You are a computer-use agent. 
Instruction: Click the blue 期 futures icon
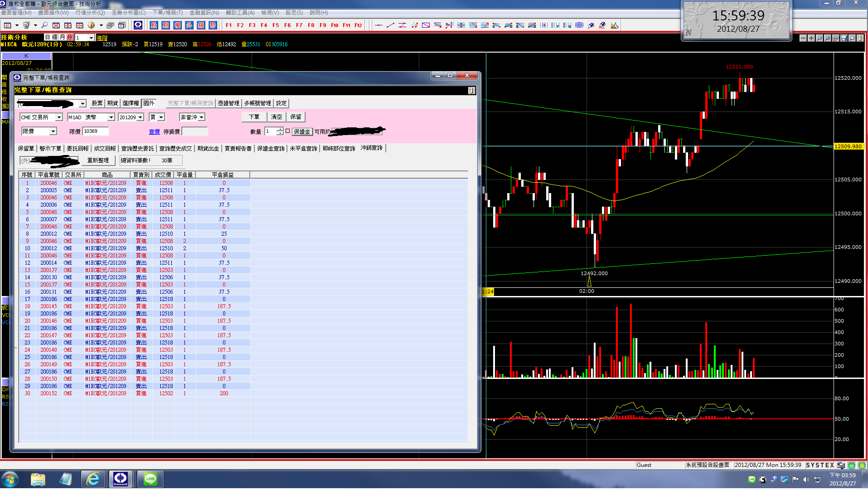point(166,25)
